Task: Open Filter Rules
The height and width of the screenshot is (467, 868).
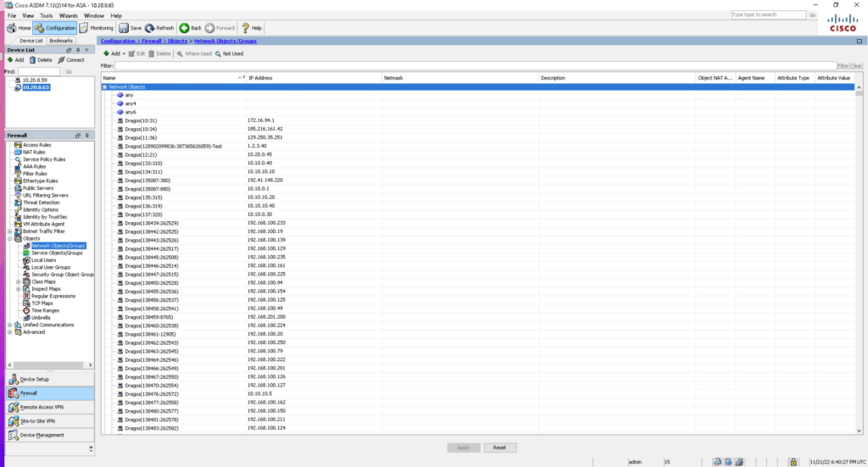Action: click(x=35, y=174)
